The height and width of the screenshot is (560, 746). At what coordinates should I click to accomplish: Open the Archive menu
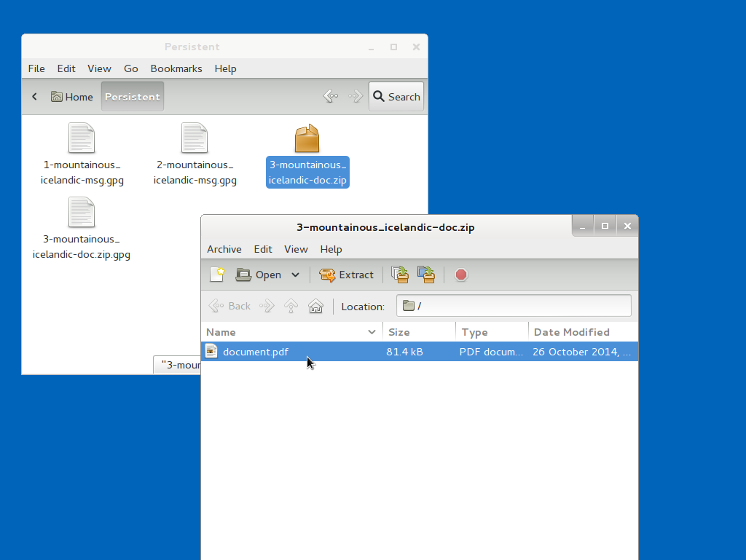point(224,249)
